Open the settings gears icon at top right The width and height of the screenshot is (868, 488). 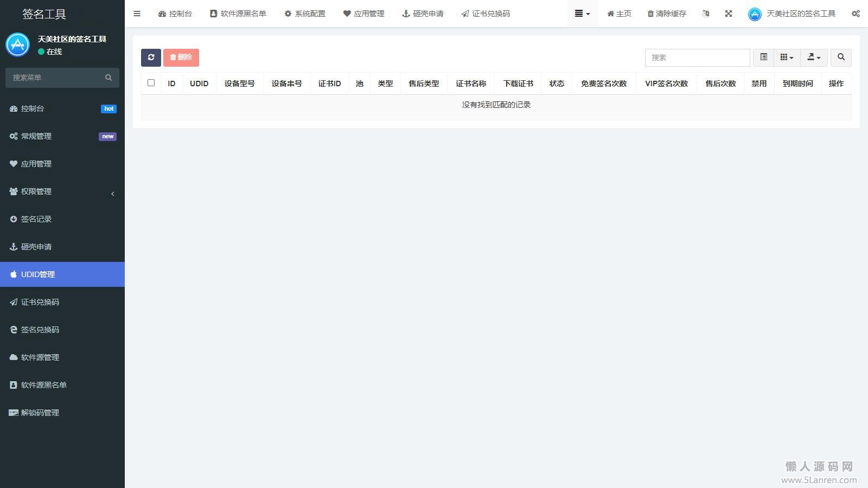pyautogui.click(x=856, y=14)
